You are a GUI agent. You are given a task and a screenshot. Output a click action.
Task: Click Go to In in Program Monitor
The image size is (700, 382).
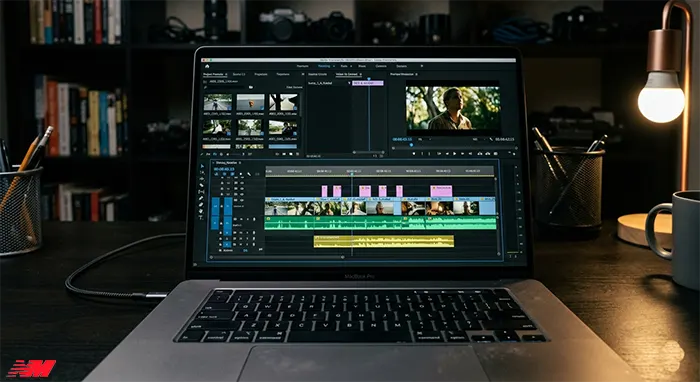point(439,154)
